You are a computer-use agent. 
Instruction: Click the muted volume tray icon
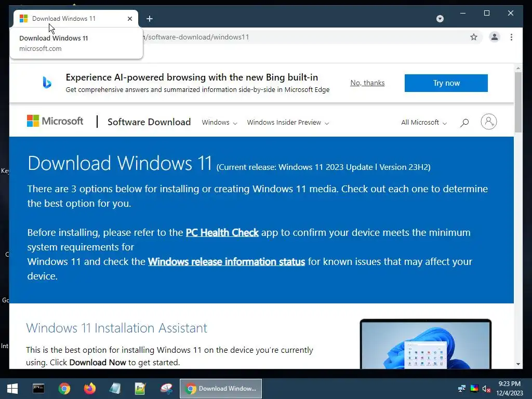pos(486,389)
